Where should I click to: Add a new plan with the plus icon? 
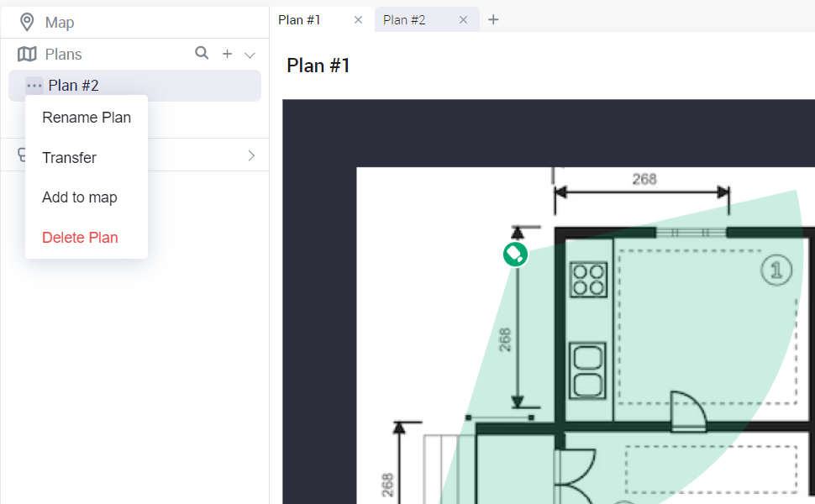tap(226, 53)
